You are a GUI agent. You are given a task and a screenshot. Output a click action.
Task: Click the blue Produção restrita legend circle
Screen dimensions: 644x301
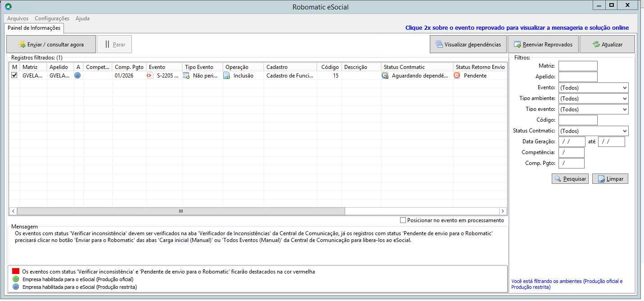click(x=16, y=287)
